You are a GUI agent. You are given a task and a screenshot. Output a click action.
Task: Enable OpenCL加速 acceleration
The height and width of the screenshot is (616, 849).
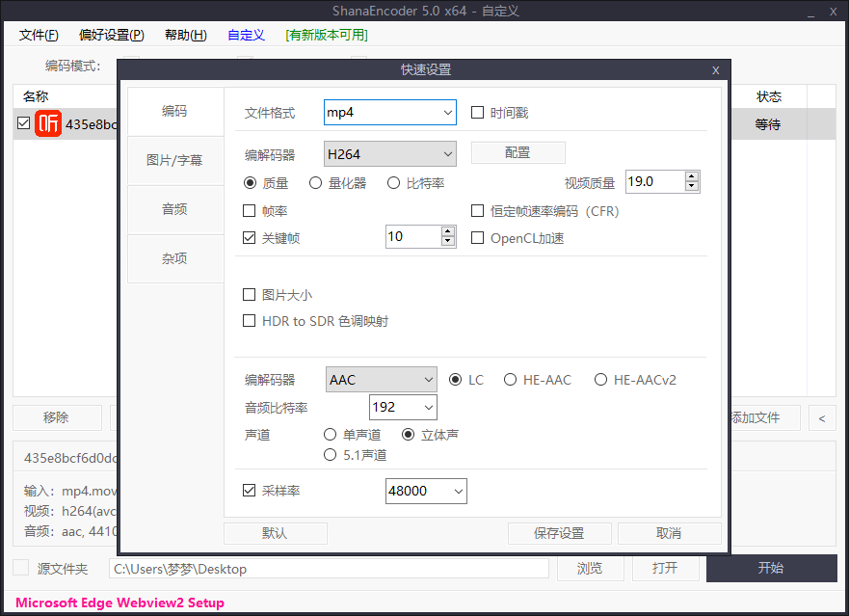(477, 238)
